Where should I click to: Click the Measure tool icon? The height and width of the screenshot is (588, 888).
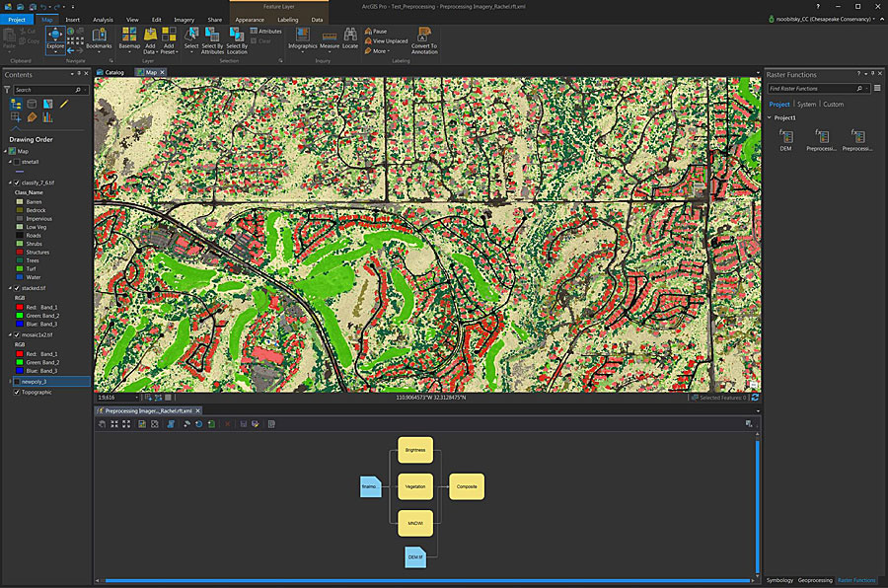330,36
